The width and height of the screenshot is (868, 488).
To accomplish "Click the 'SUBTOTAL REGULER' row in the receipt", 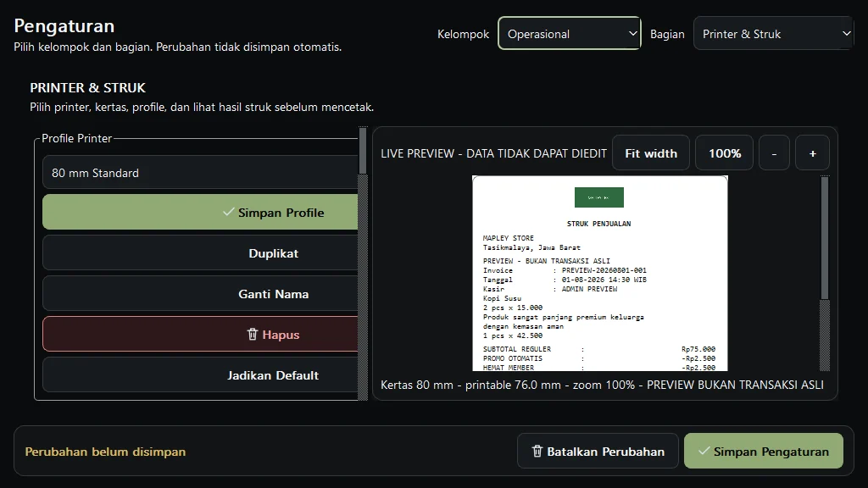I will [599, 349].
